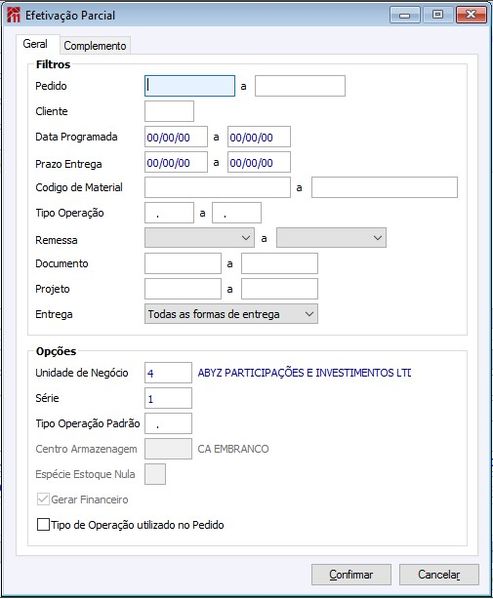Click Tipo Operação end field
The height and width of the screenshot is (599, 493).
click(x=237, y=213)
